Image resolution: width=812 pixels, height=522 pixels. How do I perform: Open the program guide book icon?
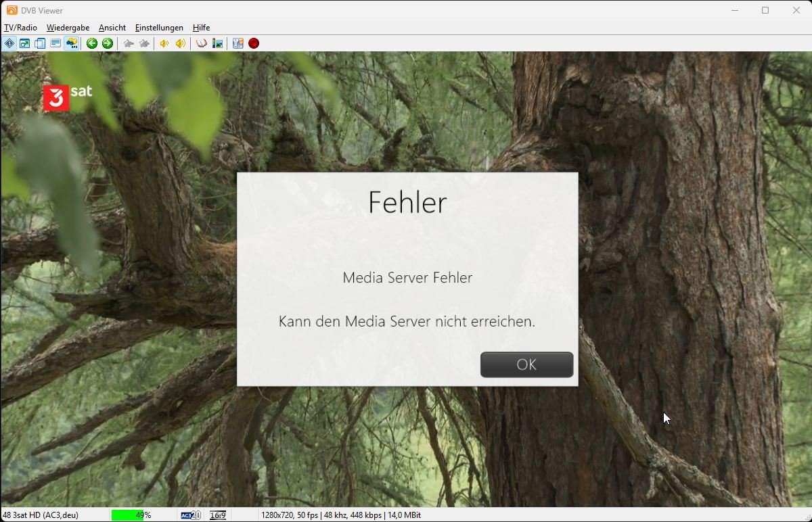coord(202,43)
